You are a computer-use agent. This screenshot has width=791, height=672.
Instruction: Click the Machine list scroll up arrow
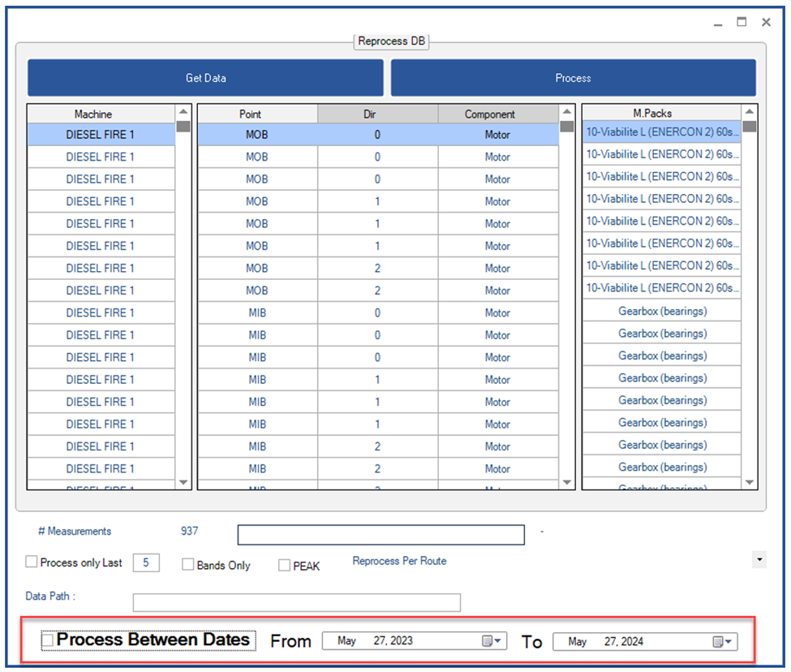(x=183, y=111)
